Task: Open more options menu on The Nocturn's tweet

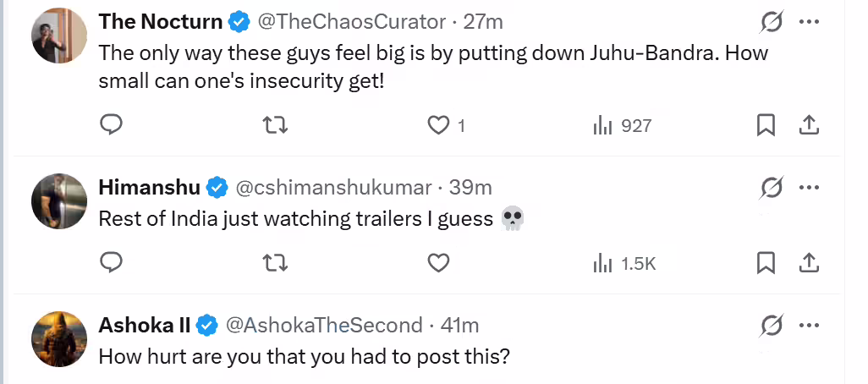Action: point(809,22)
